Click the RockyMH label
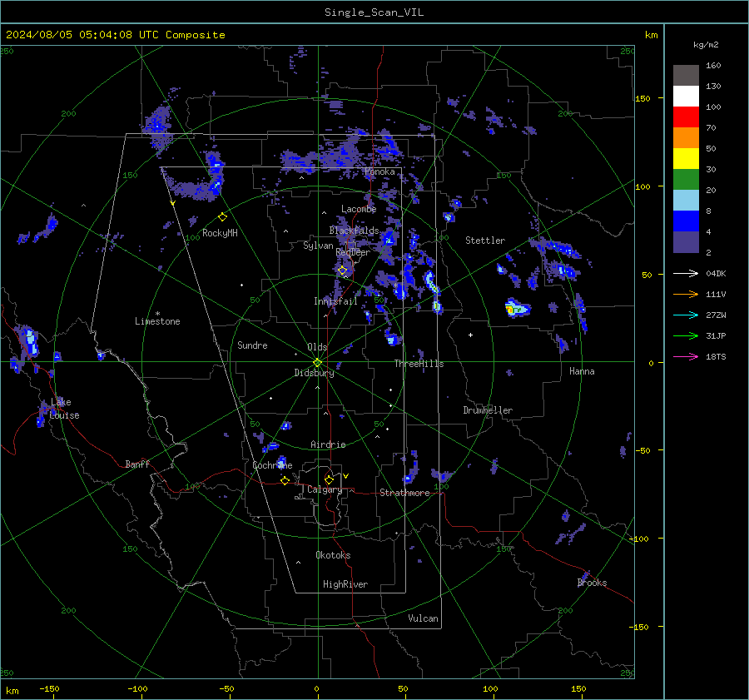This screenshot has width=749, height=700. [220, 233]
